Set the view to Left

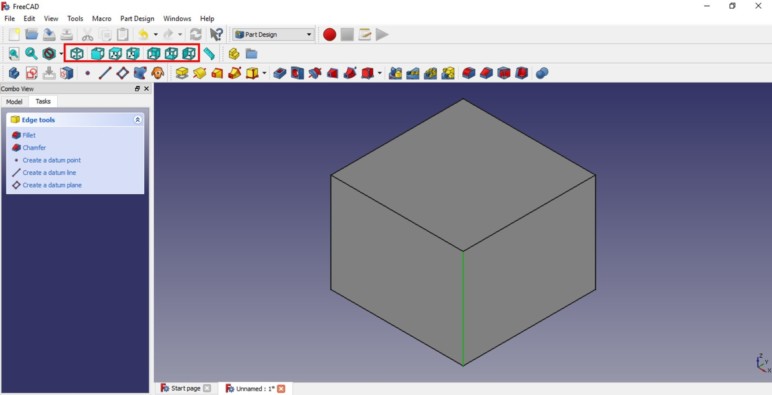[189, 54]
